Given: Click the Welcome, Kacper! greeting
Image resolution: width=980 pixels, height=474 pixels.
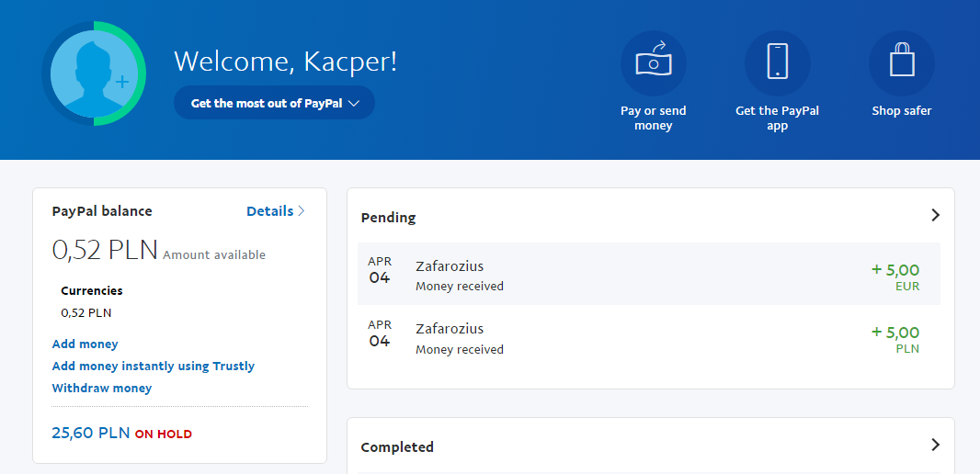Looking at the screenshot, I should point(286,62).
